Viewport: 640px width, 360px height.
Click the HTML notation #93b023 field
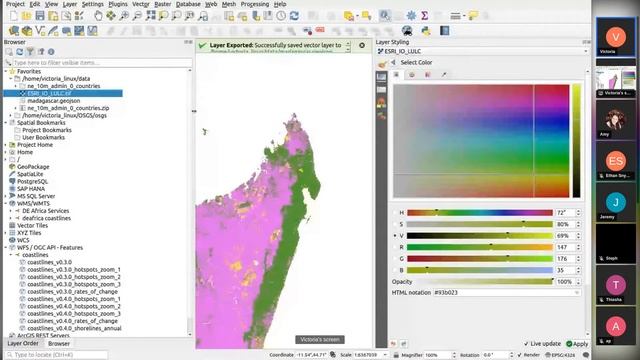pyautogui.click(x=507, y=293)
